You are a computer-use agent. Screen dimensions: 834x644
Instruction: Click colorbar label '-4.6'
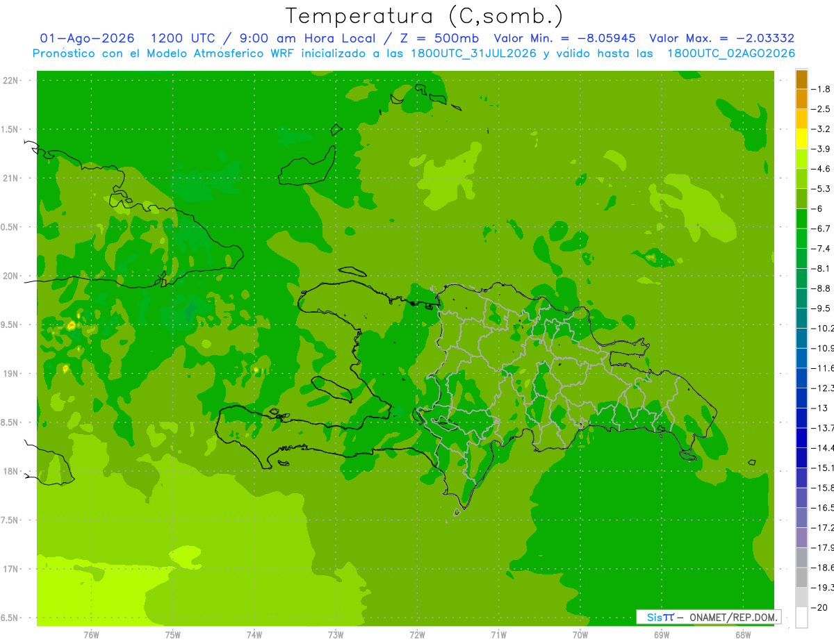click(821, 169)
